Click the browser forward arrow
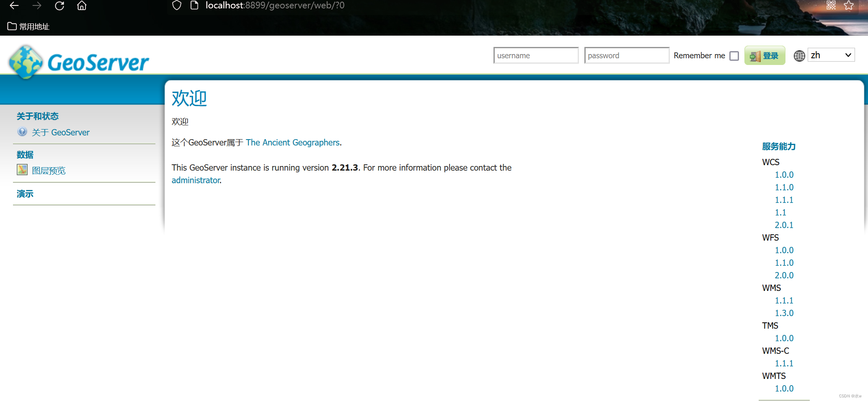Image resolution: width=868 pixels, height=402 pixels. pyautogui.click(x=37, y=5)
